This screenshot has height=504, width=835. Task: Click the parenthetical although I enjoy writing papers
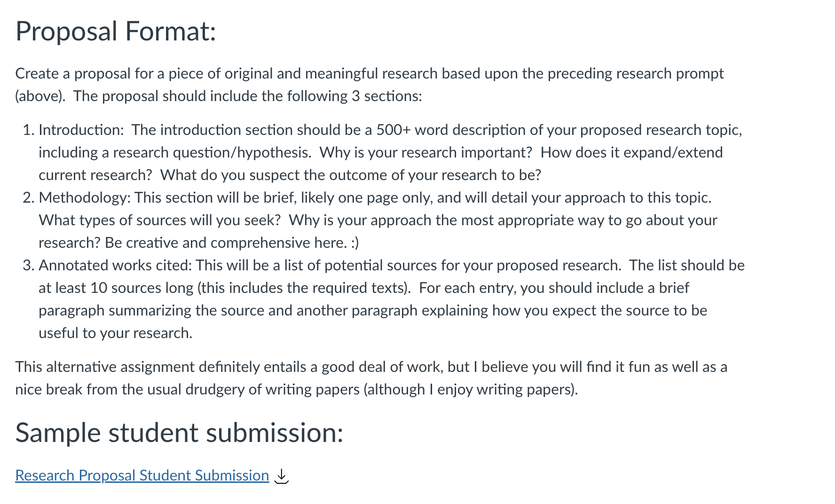coord(471,389)
